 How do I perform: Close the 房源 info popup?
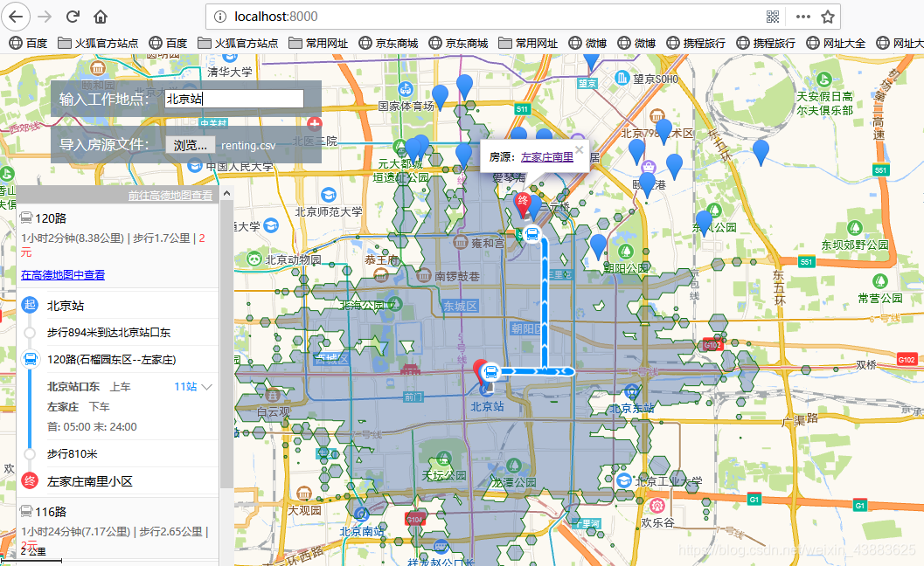[580, 149]
